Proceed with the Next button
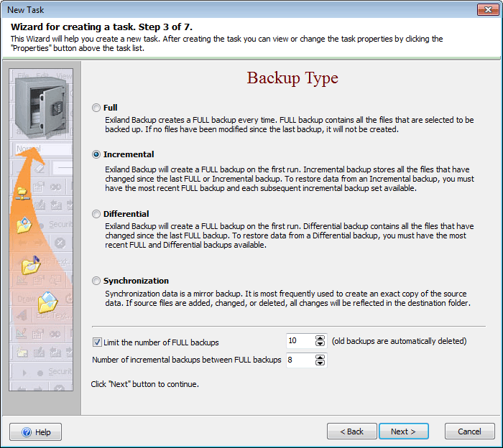This screenshot has height=448, width=503. click(x=404, y=431)
